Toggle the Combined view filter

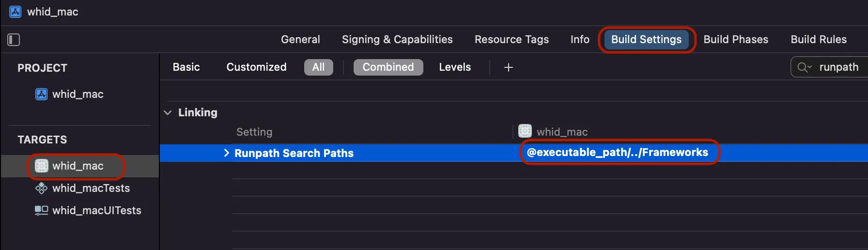388,67
